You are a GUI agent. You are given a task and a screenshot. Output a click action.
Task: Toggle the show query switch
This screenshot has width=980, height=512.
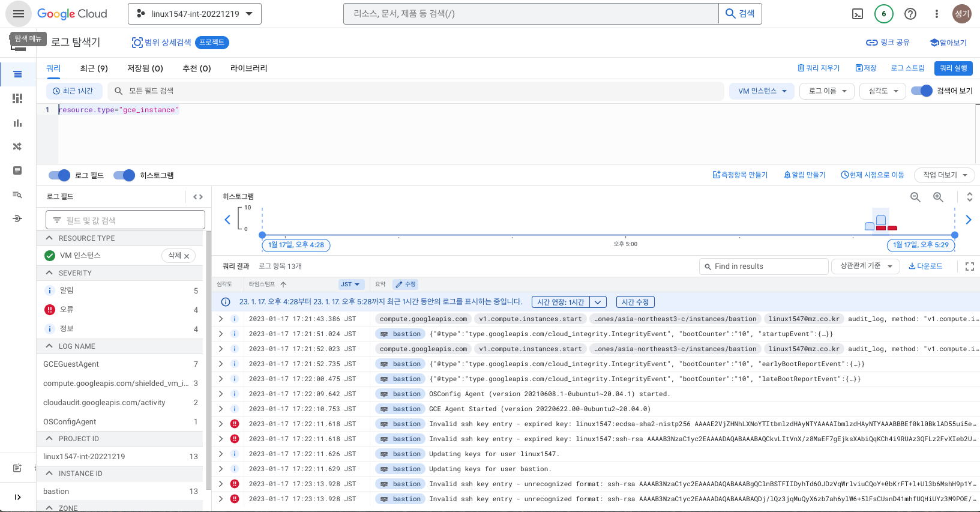[x=921, y=91]
